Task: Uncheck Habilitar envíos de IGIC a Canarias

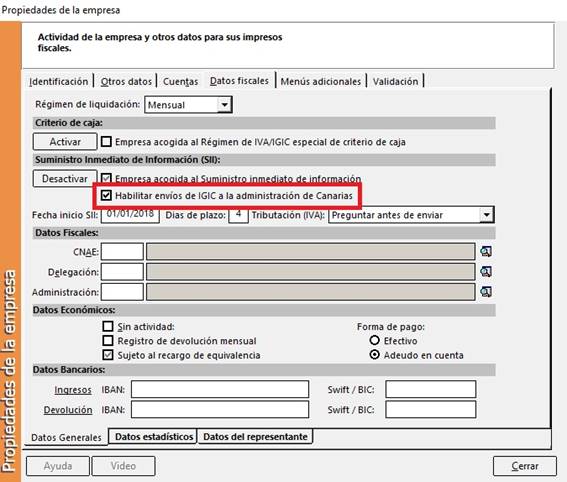Action: (106, 195)
